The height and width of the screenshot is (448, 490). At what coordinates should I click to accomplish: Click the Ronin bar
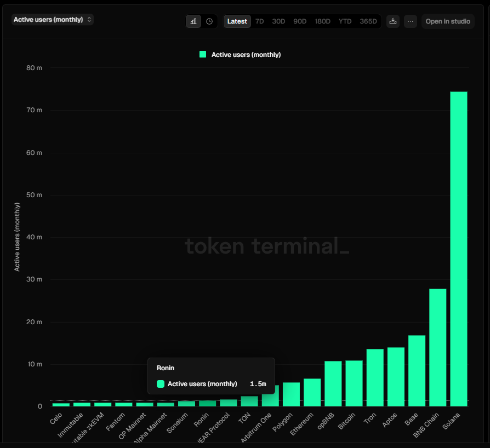pyautogui.click(x=207, y=403)
